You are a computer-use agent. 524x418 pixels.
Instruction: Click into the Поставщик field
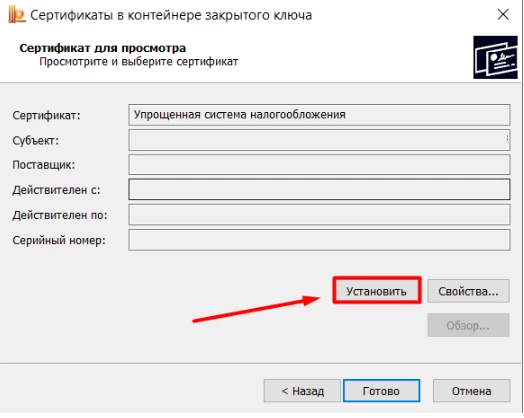319,164
